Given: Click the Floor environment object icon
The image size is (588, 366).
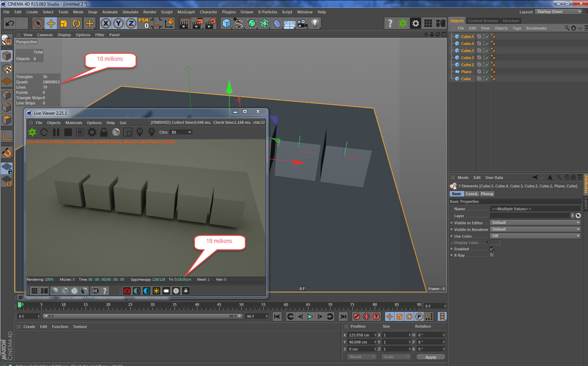Looking at the screenshot, I should pyautogui.click(x=290, y=24).
